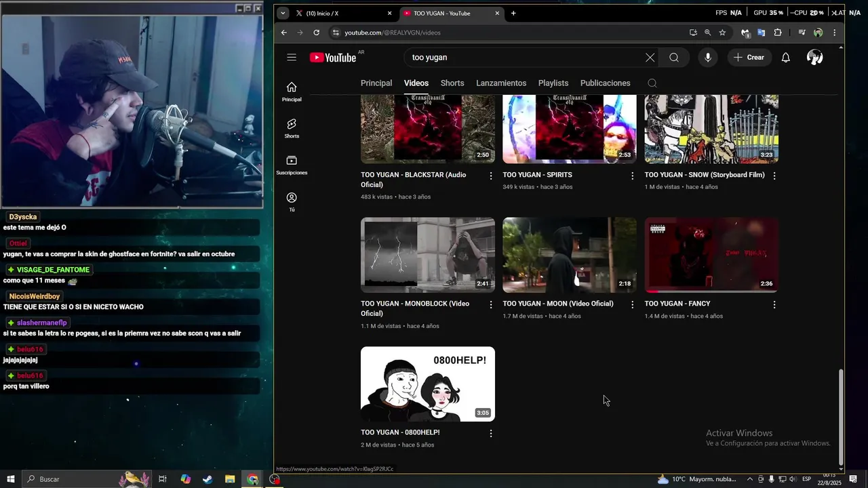Image resolution: width=868 pixels, height=488 pixels.
Task: Switch to the Principal channel tab
Action: click(x=376, y=83)
